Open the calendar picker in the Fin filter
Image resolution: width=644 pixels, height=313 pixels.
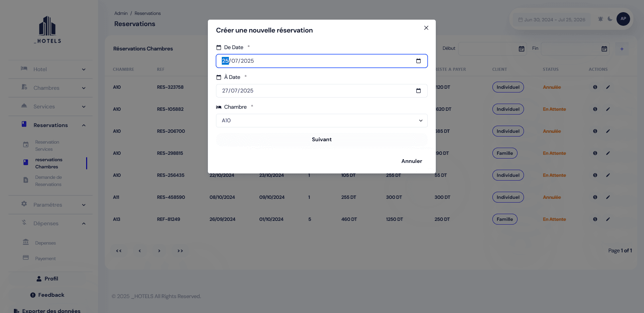coord(604,49)
